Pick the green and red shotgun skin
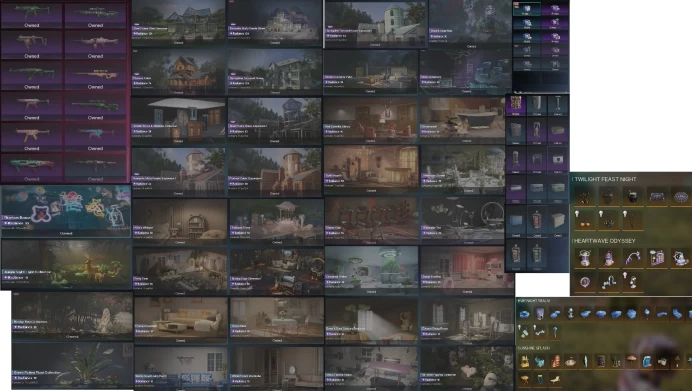This screenshot has height=391, width=692. [32, 167]
